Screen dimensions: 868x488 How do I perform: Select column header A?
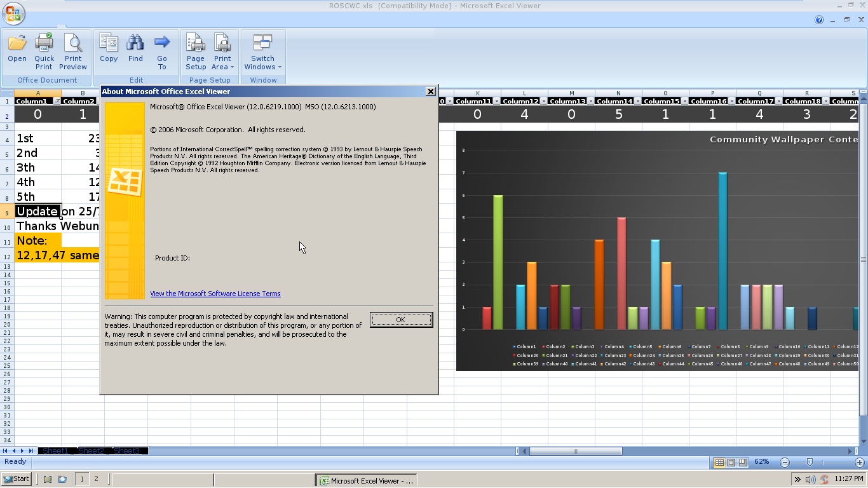[x=38, y=93]
